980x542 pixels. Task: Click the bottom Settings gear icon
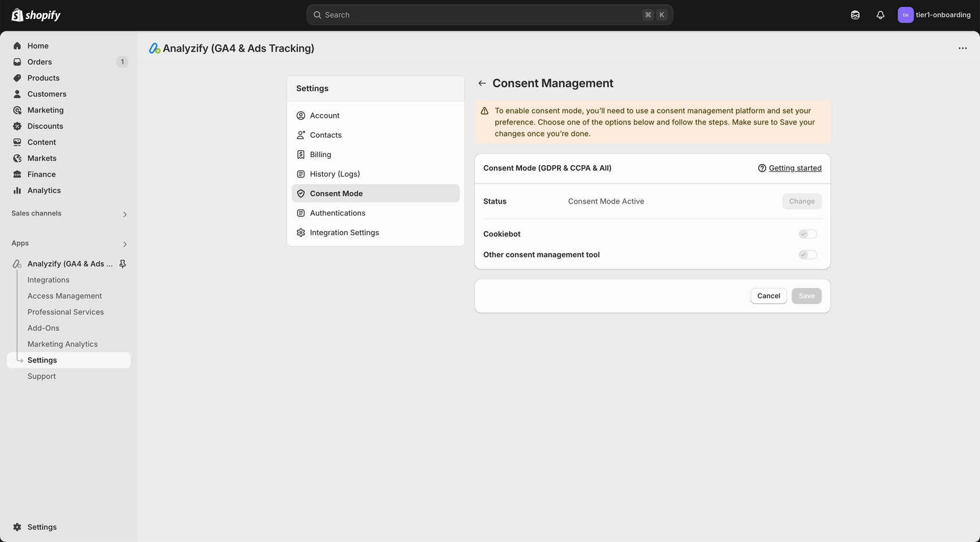(17, 527)
